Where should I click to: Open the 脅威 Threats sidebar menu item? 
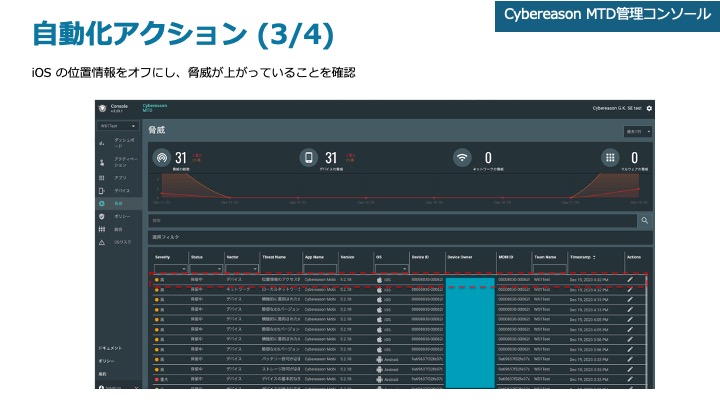pos(118,203)
